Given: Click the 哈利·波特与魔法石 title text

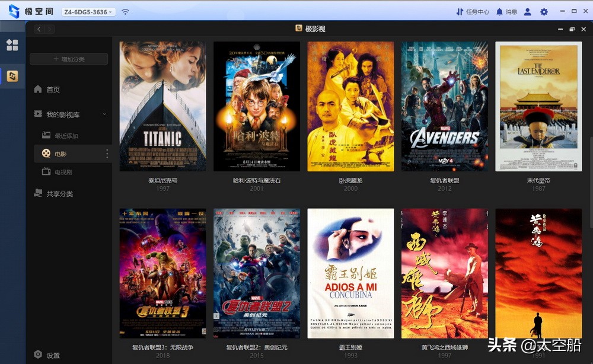Looking at the screenshot, I should pos(257,180).
